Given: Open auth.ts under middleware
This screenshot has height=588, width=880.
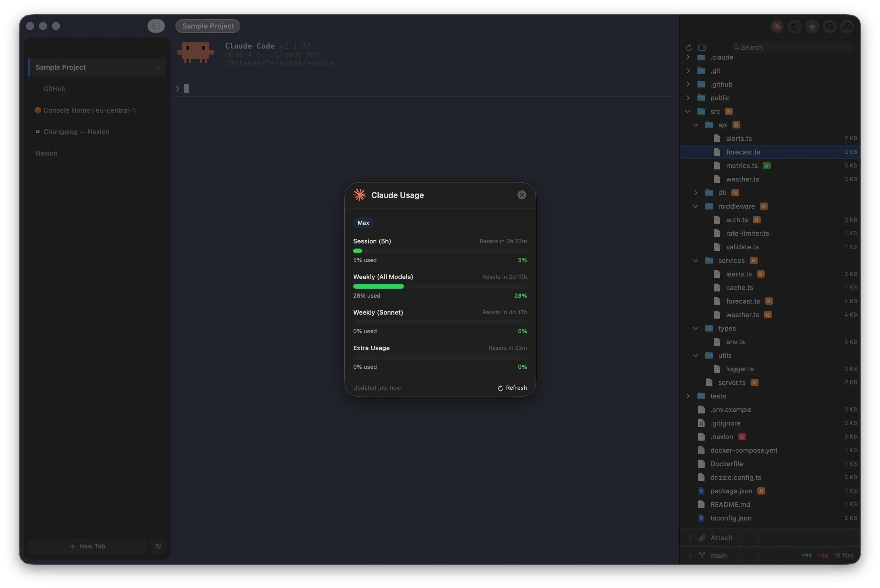Looking at the screenshot, I should (770, 220).
